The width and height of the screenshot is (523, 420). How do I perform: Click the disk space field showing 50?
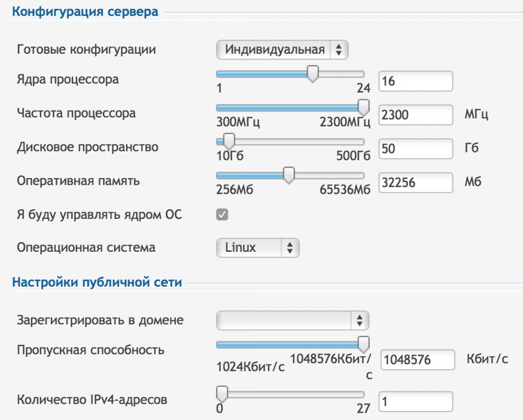click(x=416, y=148)
